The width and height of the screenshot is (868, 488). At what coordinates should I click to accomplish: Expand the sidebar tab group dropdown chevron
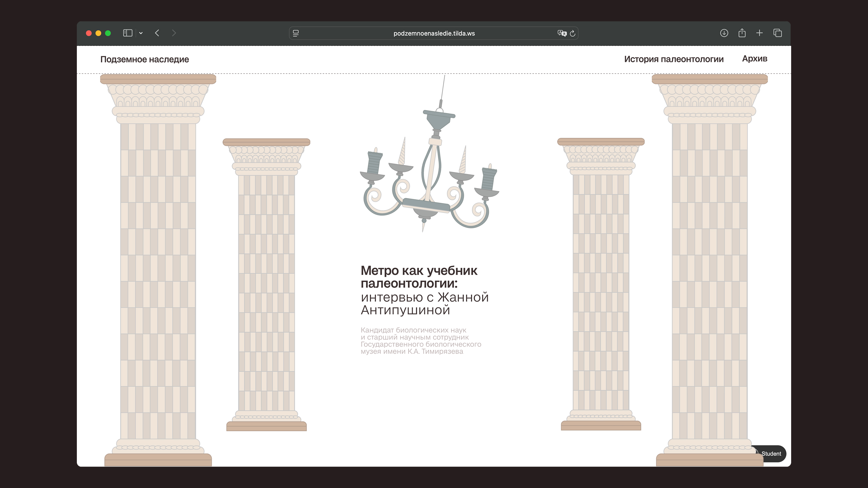coord(141,33)
